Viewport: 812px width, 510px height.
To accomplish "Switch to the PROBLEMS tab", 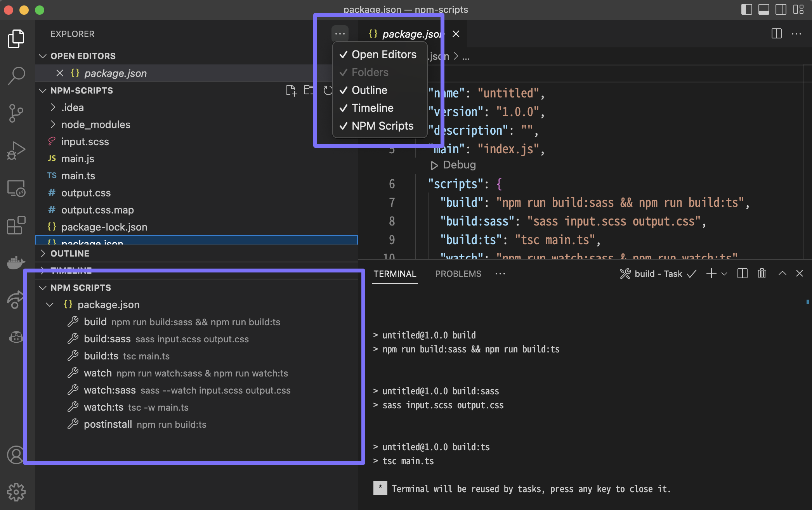I will coord(458,274).
